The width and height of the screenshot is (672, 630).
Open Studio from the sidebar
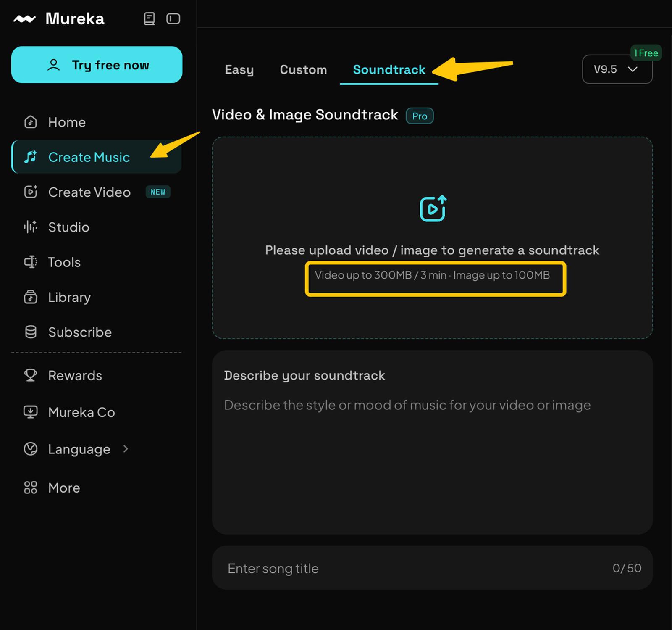pos(97,227)
